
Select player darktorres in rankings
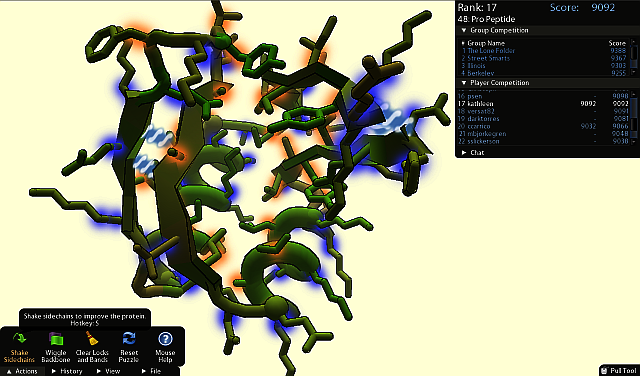click(x=483, y=119)
